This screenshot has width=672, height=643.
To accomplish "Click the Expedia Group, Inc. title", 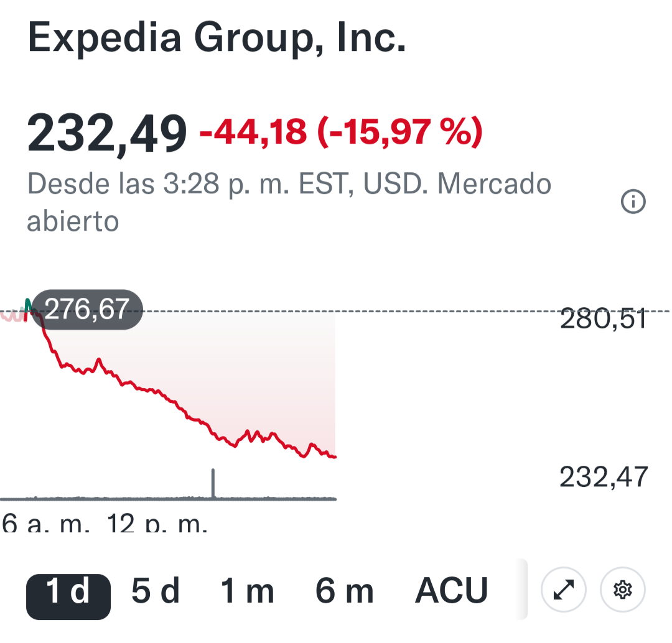I will [217, 39].
